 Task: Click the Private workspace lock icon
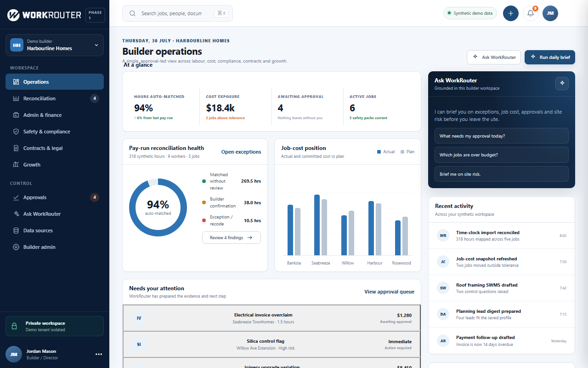[14, 326]
